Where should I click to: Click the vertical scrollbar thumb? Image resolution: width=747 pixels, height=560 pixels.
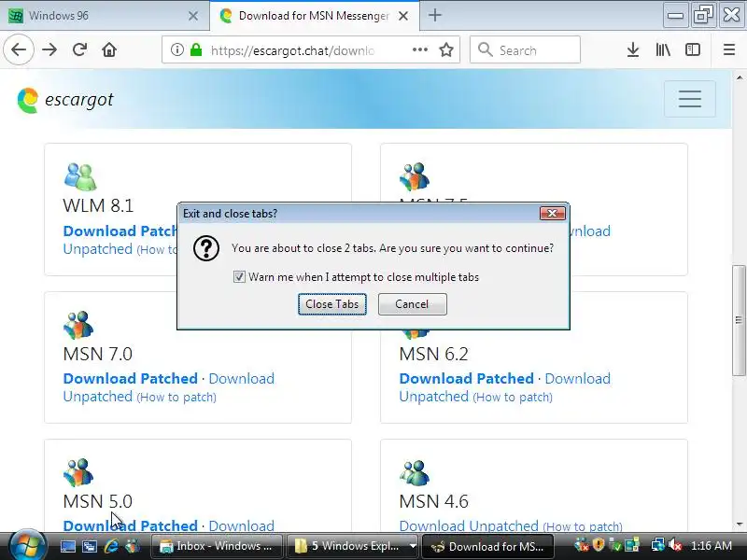coord(739,320)
